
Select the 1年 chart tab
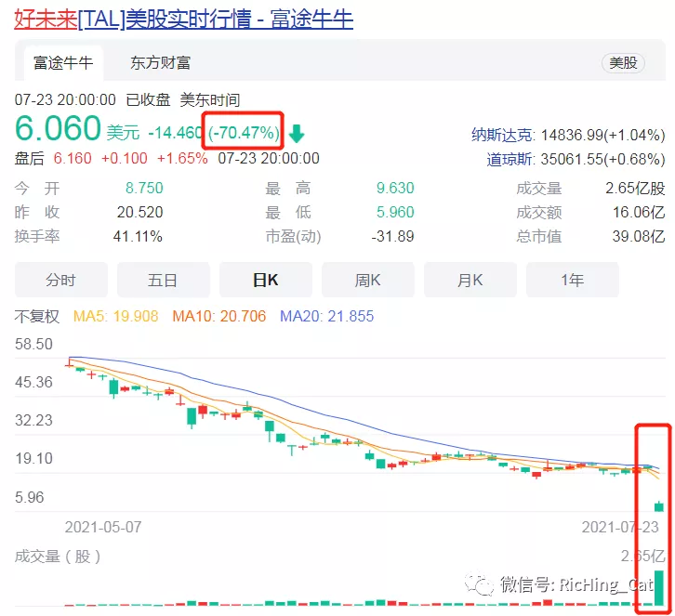[572, 280]
